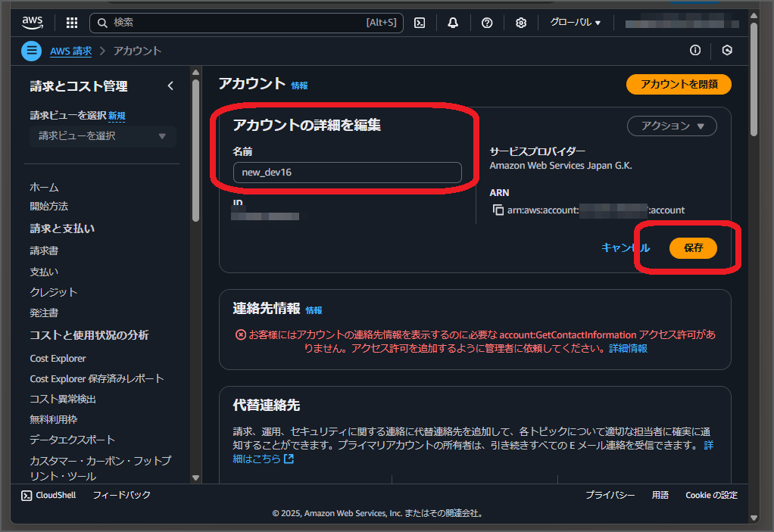774x532 pixels.
Task: Click the AWS logo to go home
Action: tap(32, 22)
